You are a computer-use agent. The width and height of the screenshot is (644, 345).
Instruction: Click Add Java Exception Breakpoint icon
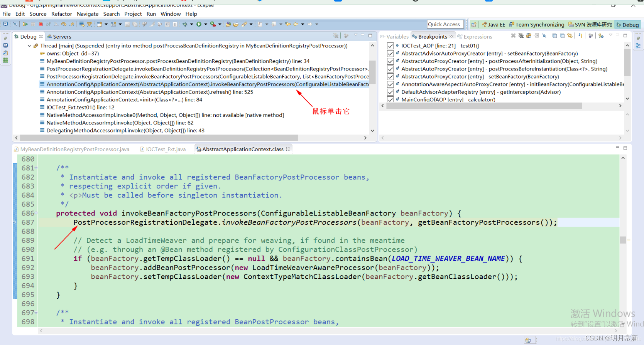click(580, 35)
